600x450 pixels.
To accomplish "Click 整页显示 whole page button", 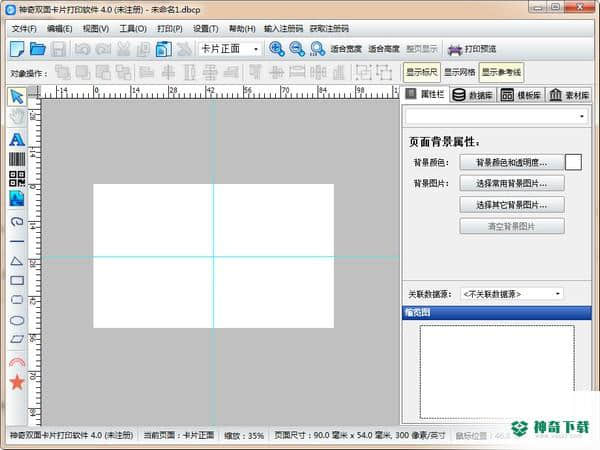I will click(421, 49).
